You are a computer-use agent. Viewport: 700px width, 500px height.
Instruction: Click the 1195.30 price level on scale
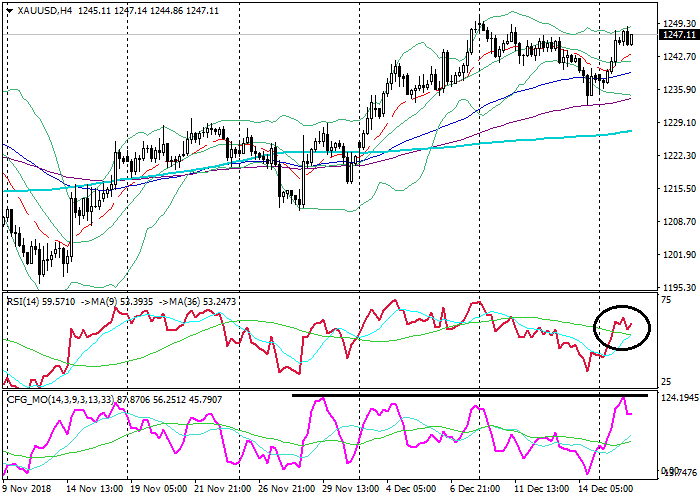point(678,287)
